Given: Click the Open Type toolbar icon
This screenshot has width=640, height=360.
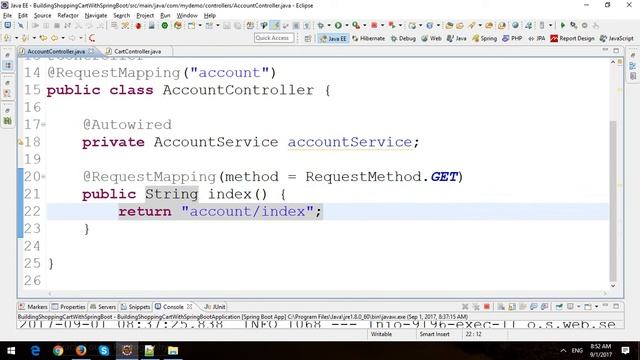Looking at the screenshot, I should pos(449,25).
